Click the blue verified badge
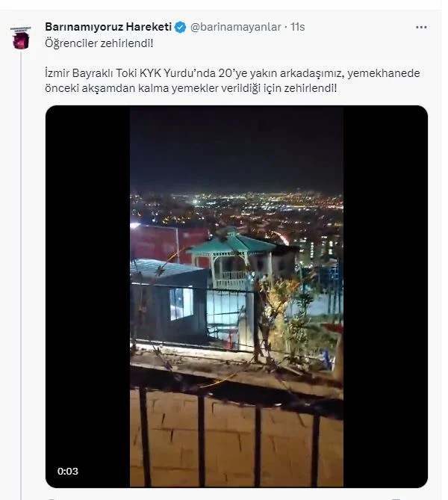Screen dimensions: 448x500 click(179, 27)
